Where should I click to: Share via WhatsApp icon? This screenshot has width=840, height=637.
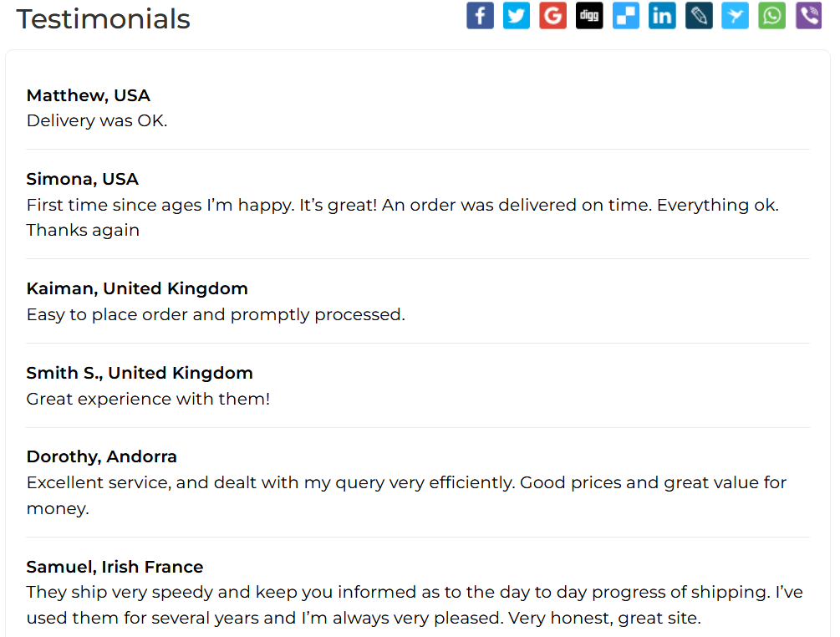coord(771,16)
